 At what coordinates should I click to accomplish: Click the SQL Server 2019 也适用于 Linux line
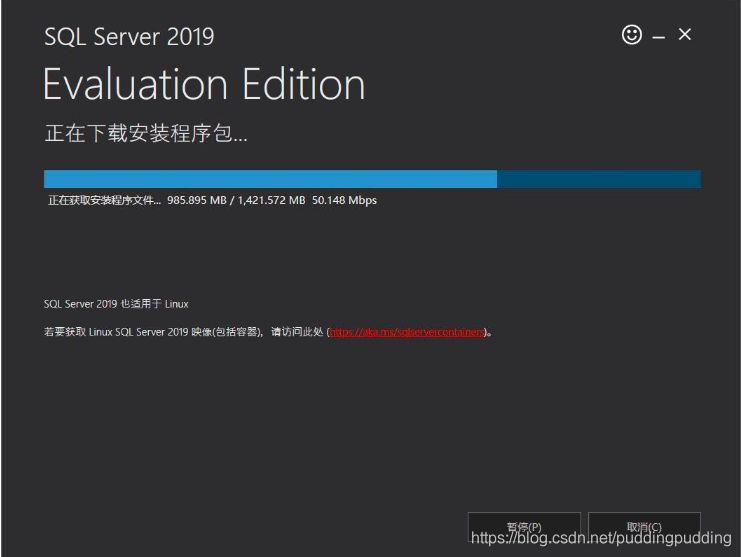pos(116,304)
